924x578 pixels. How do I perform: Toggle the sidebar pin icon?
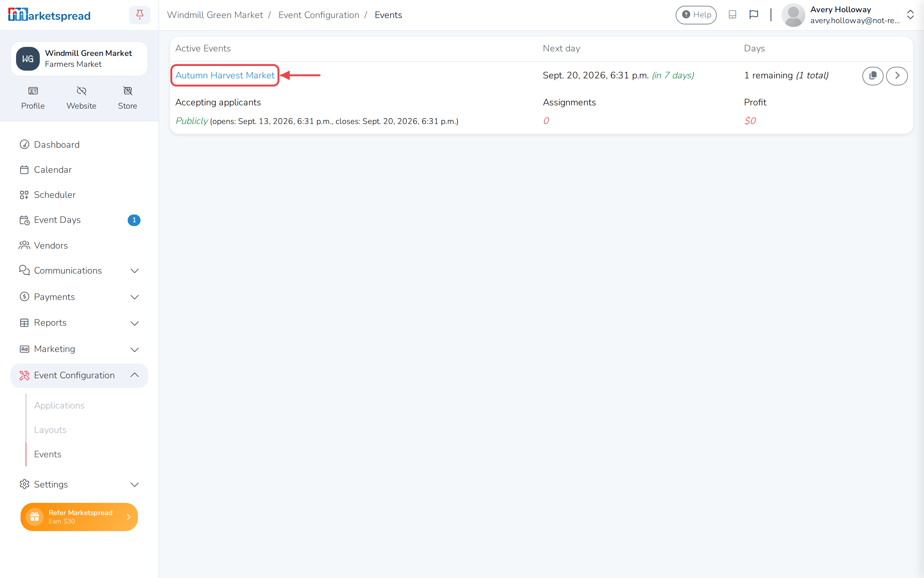140,15
